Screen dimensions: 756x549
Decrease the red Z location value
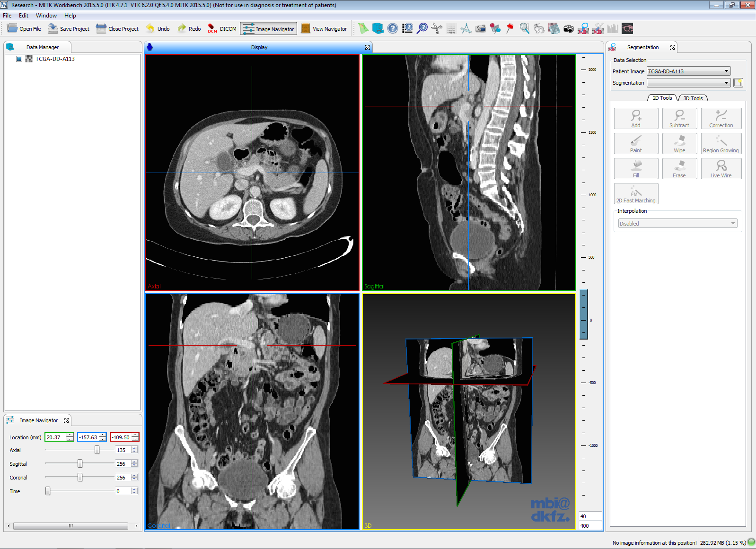135,439
